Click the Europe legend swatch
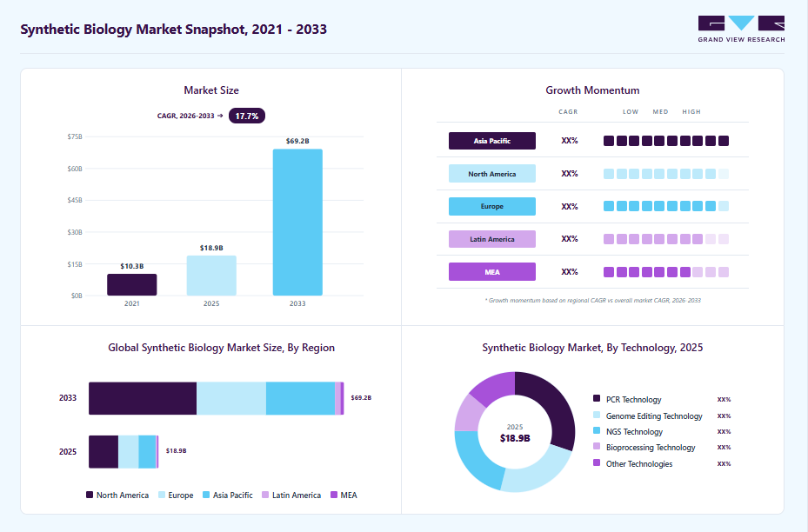 tap(162, 495)
